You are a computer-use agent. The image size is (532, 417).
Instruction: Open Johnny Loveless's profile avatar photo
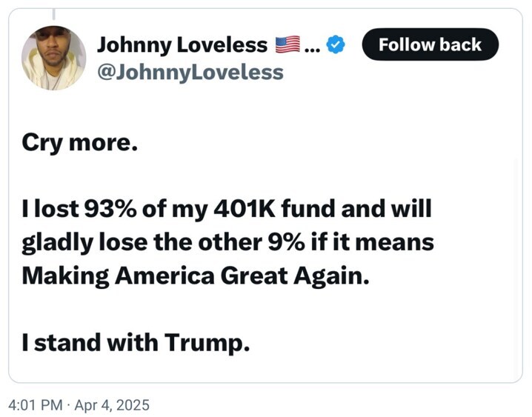pos(54,59)
